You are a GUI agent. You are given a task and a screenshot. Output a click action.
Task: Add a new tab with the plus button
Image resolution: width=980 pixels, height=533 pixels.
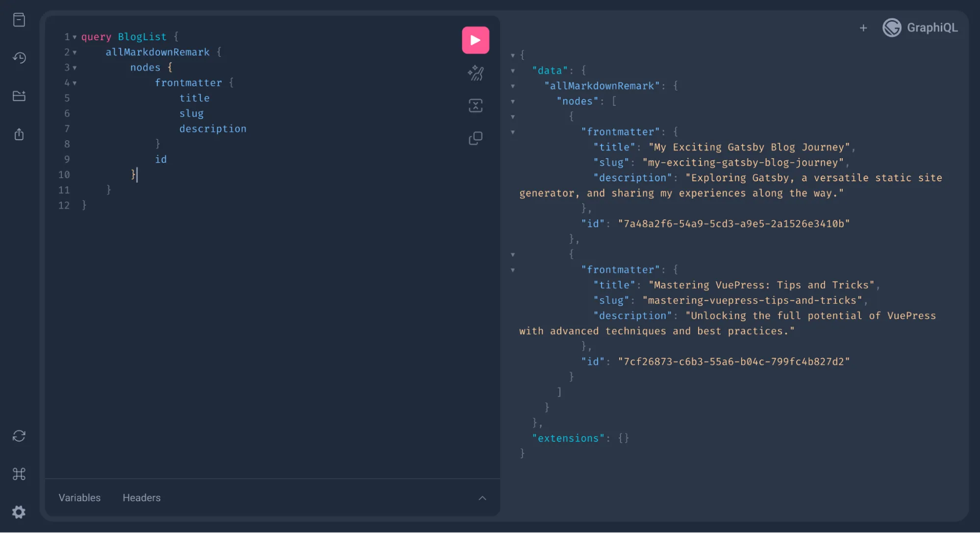coord(863,28)
